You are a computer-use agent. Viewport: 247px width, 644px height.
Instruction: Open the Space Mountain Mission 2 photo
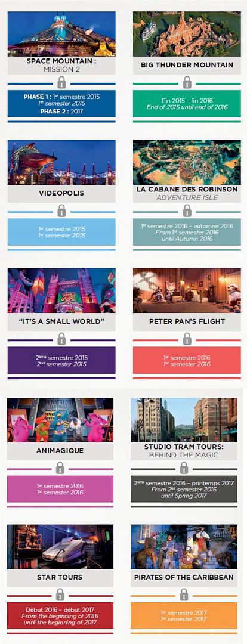[x=61, y=34]
